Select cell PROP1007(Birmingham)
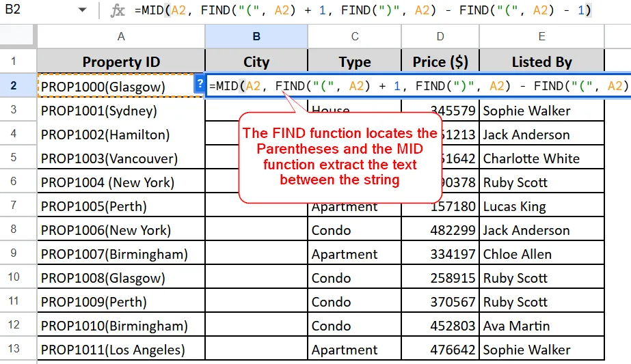 coord(121,254)
